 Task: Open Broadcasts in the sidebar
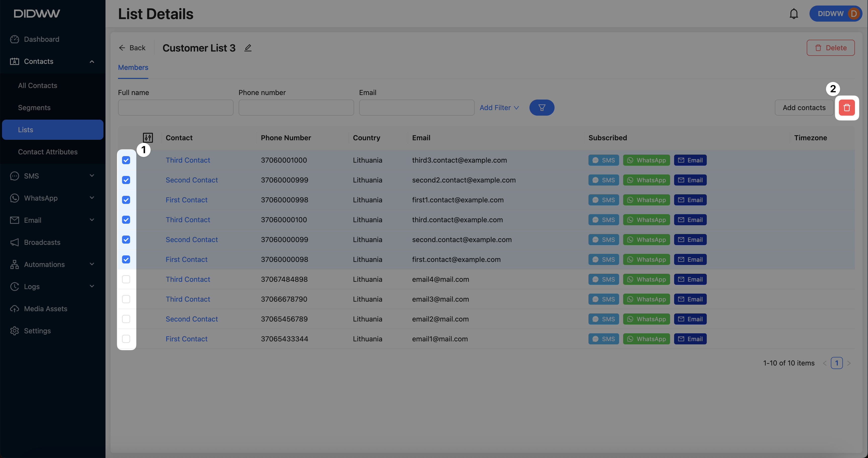pos(52,242)
